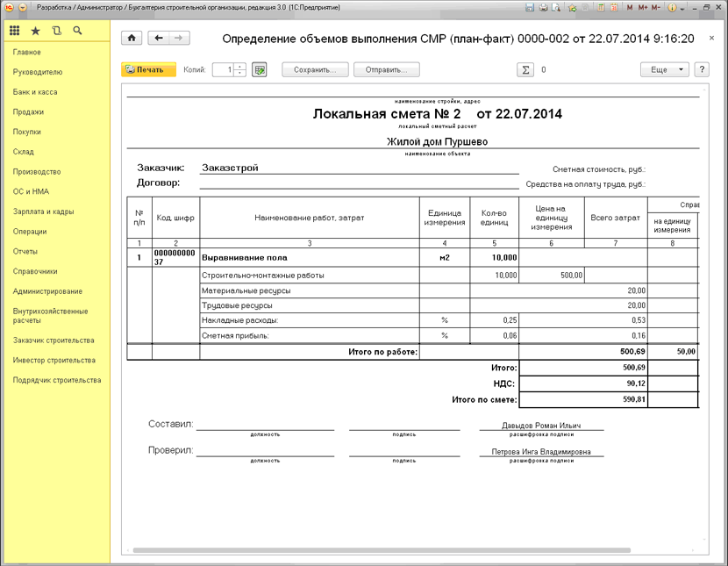Image resolution: width=728 pixels, height=566 pixels.
Task: Click the M+ memory add button
Action: 643,7
